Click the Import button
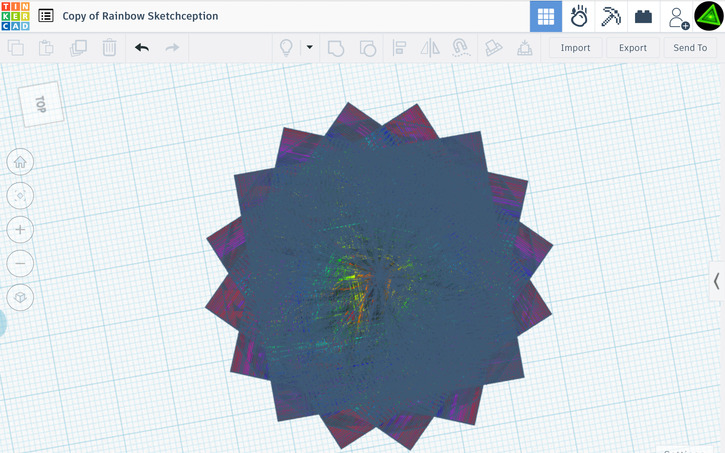Screen dimensions: 725x453 575,48
